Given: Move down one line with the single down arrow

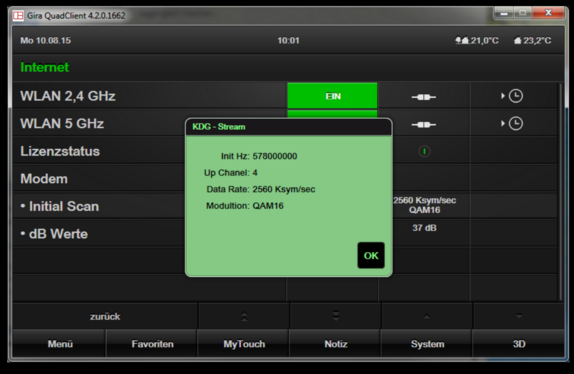Looking at the screenshot, I should point(519,317).
